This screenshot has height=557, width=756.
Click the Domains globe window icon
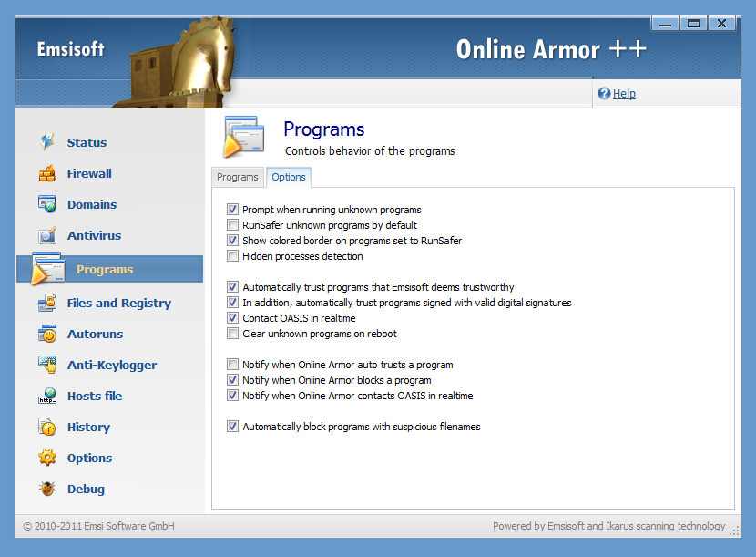pyautogui.click(x=47, y=203)
